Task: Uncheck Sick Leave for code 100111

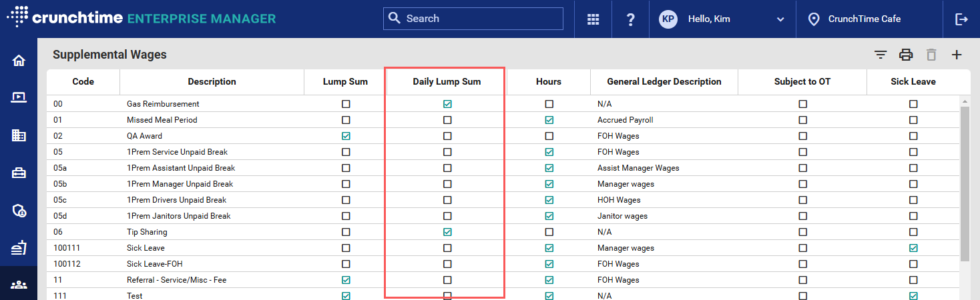Action: [913, 248]
